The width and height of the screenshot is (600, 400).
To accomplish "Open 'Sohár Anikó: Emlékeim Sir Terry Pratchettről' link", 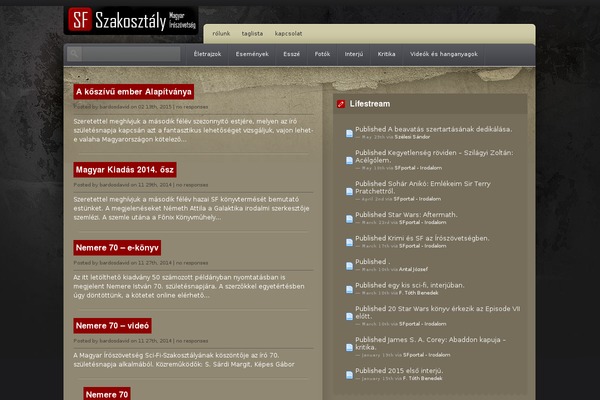I will pos(422,188).
